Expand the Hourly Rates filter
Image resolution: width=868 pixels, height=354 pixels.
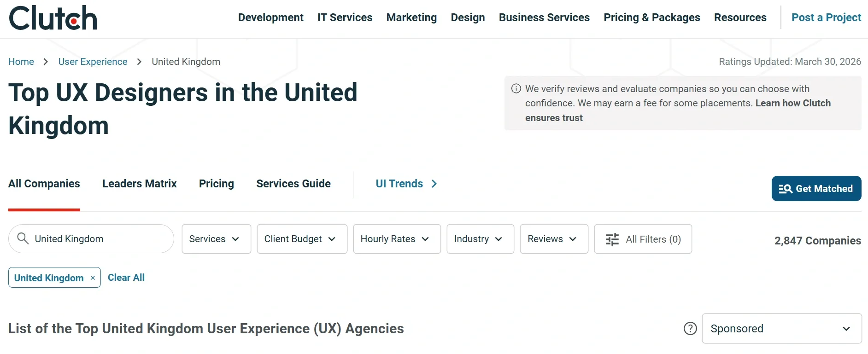(x=397, y=239)
